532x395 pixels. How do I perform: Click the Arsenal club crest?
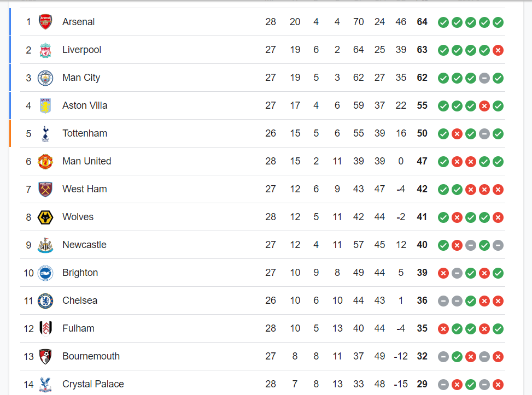(45, 22)
